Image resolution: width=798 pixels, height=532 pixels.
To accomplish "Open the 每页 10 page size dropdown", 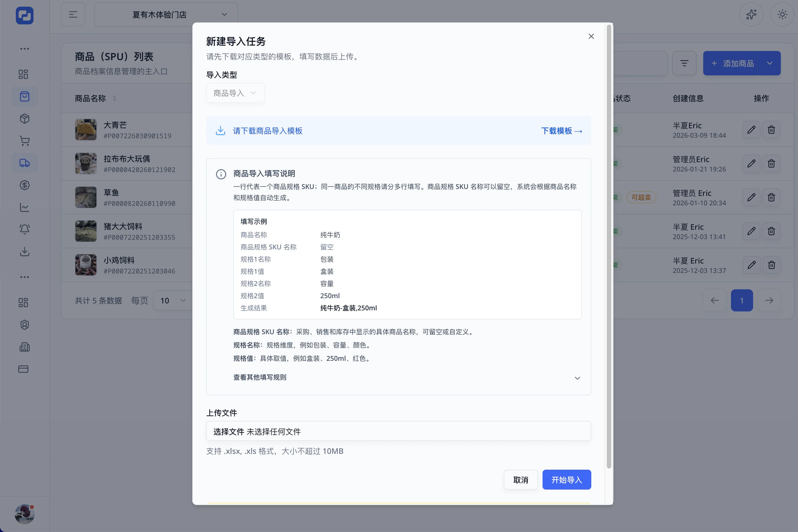I will coord(173,300).
